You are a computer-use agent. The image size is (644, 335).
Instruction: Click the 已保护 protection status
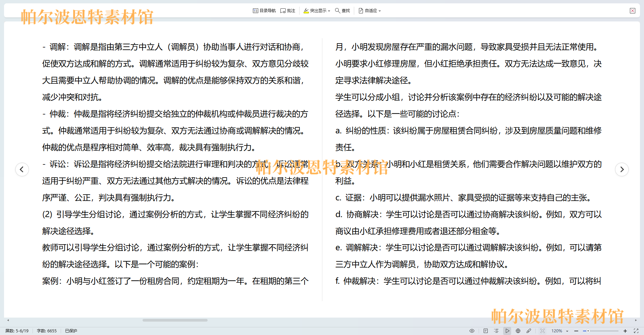(71, 331)
